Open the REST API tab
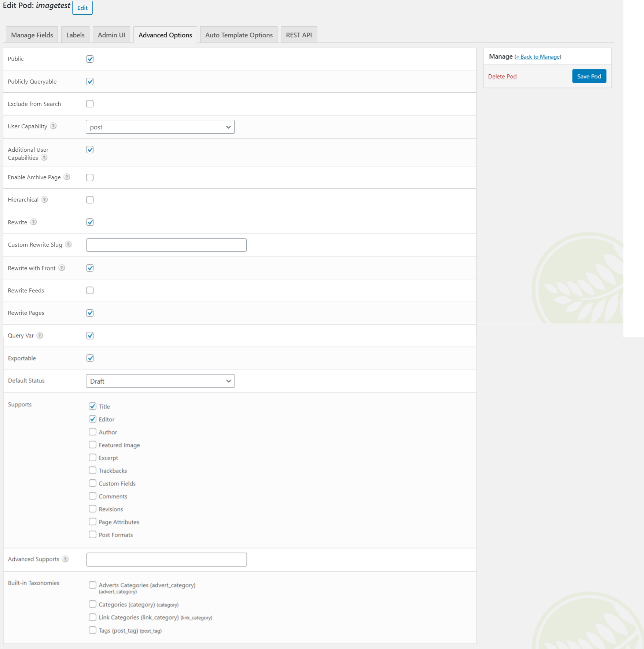 [299, 35]
